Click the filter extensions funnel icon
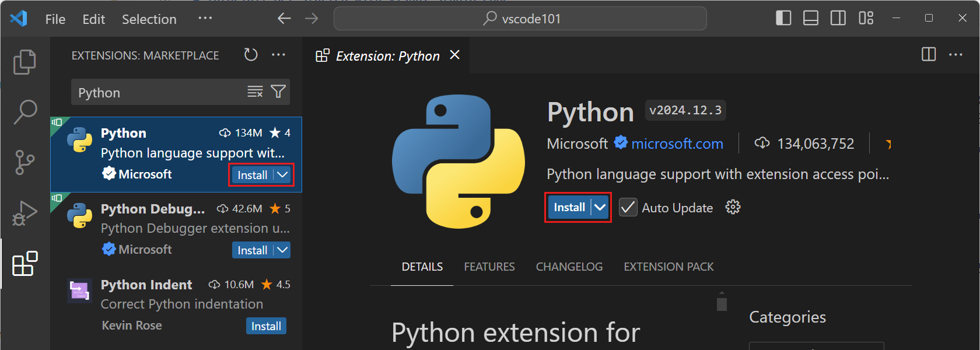 coord(279,92)
